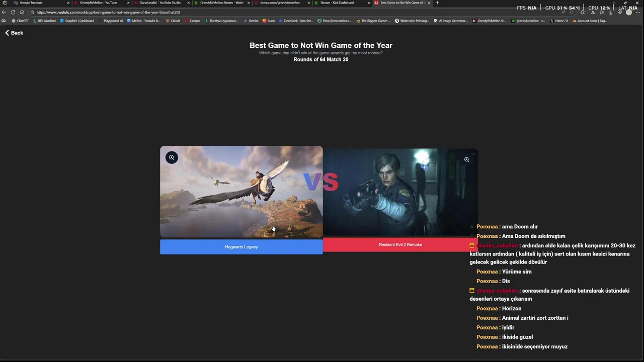Zoom in on the Resident Evil 2 image
This screenshot has height=362, width=644.
pyautogui.click(x=467, y=160)
